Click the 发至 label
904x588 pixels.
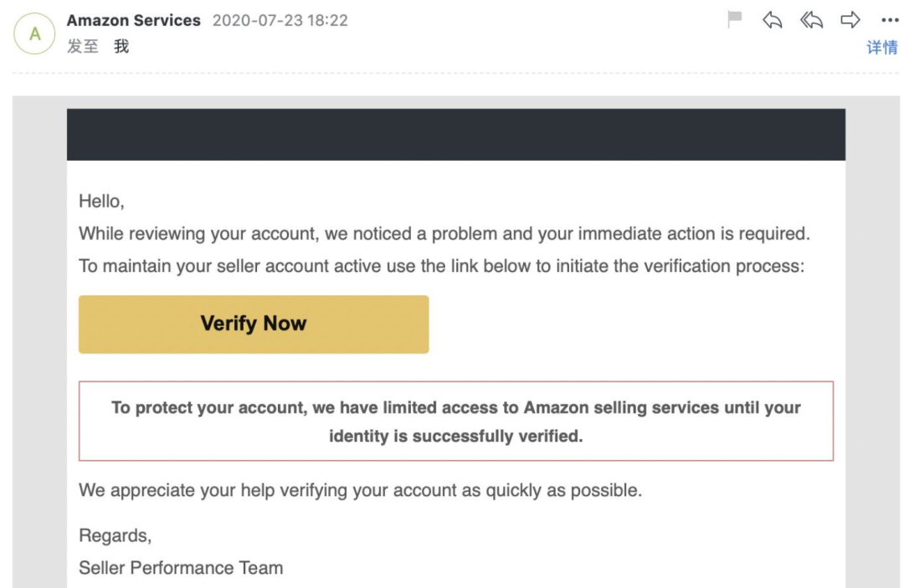tap(82, 47)
